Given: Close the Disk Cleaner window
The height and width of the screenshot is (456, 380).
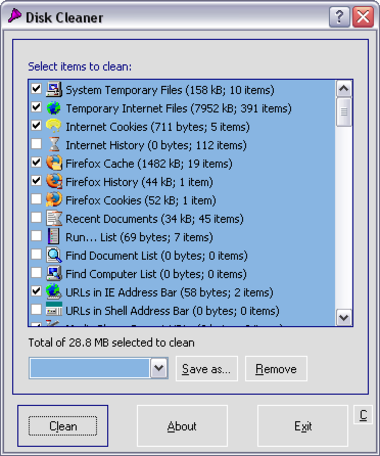Looking at the screenshot, I should coord(363,16).
